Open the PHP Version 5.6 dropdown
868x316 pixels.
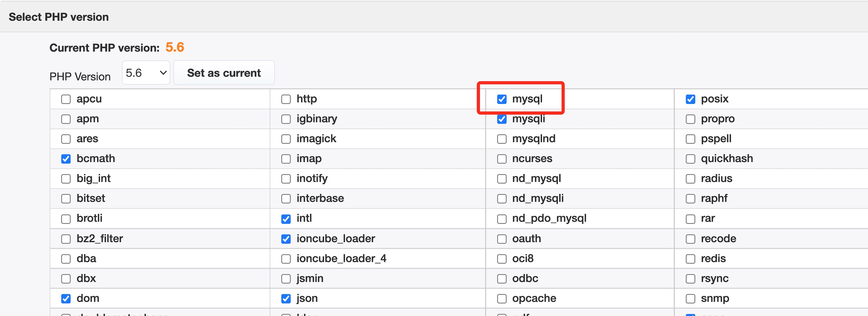click(x=145, y=73)
